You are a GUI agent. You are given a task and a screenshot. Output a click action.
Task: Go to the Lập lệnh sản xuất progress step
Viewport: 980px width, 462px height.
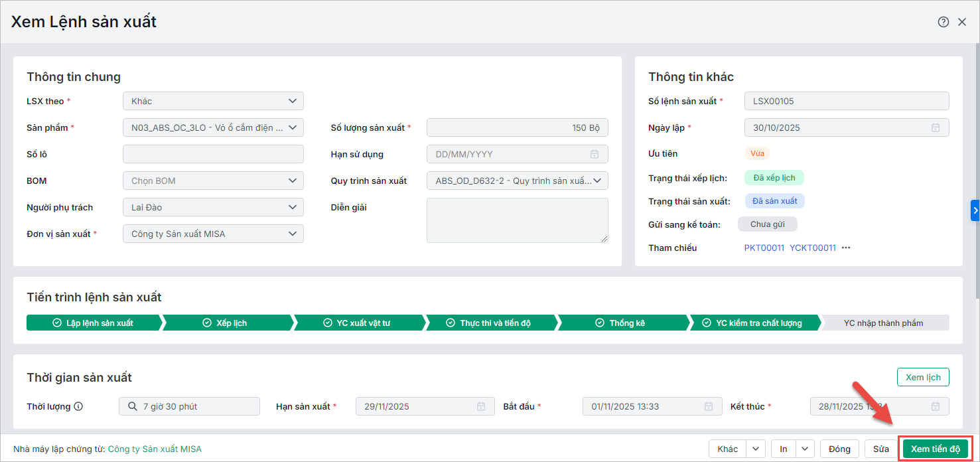pyautogui.click(x=94, y=323)
